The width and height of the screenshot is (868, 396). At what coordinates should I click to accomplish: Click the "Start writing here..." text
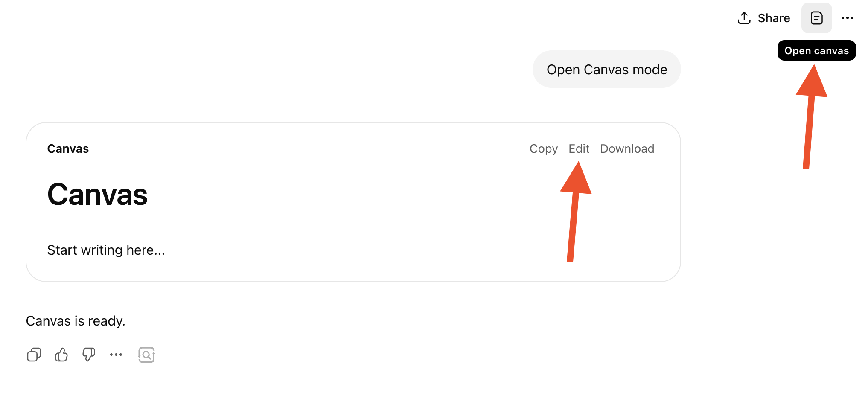click(x=106, y=250)
